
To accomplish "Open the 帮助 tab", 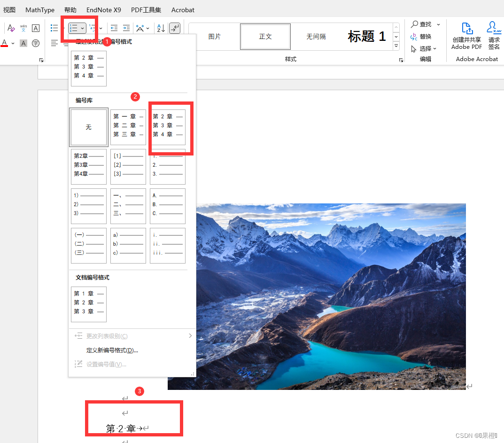I will pyautogui.click(x=70, y=10).
